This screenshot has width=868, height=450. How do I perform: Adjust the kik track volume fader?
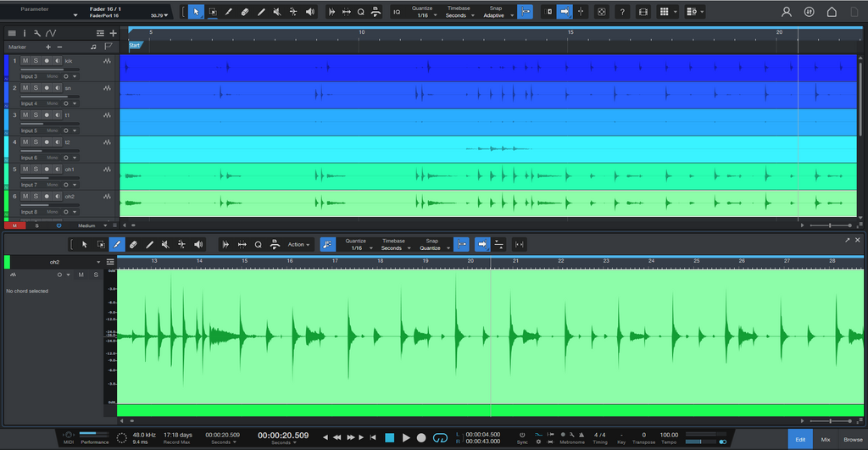click(49, 69)
